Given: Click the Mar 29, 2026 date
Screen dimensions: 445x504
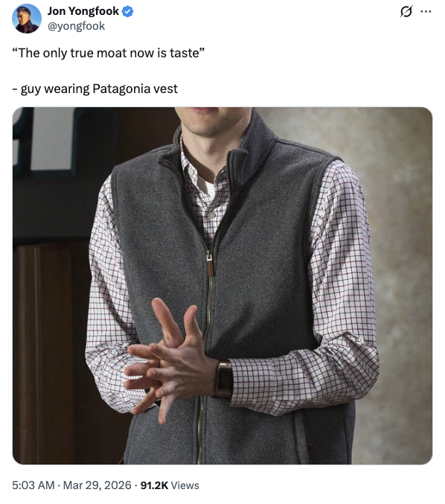Looking at the screenshot, I should click(x=97, y=485).
